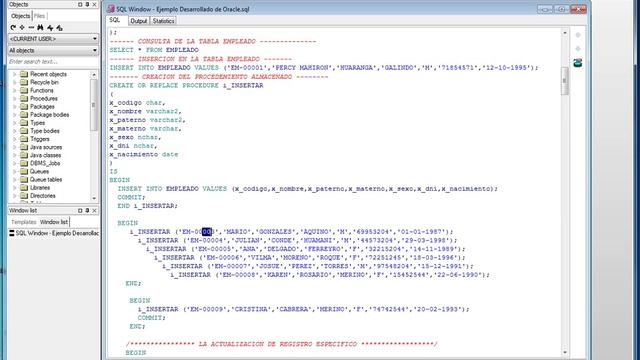
Task: Select the Type bodies tree item
Action: 45,131
